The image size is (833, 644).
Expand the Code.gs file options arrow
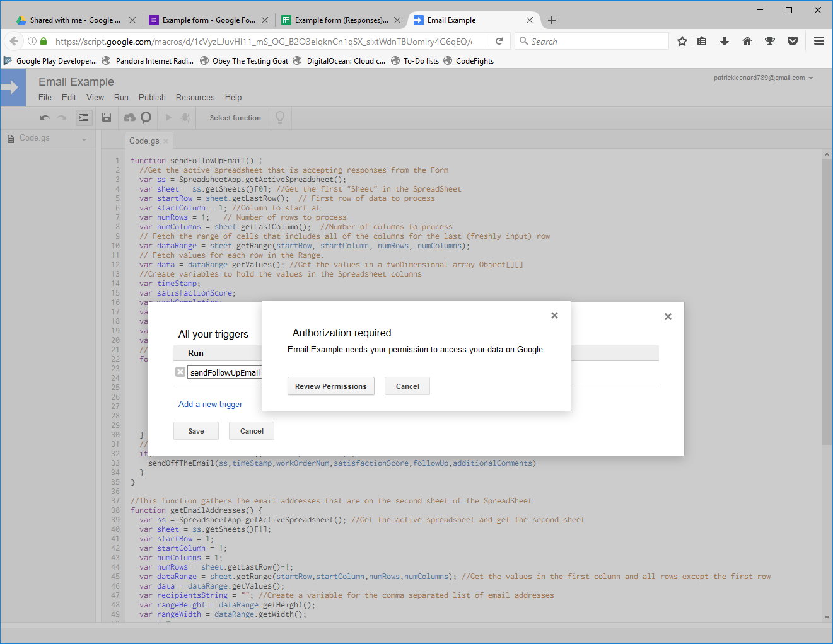tap(84, 139)
